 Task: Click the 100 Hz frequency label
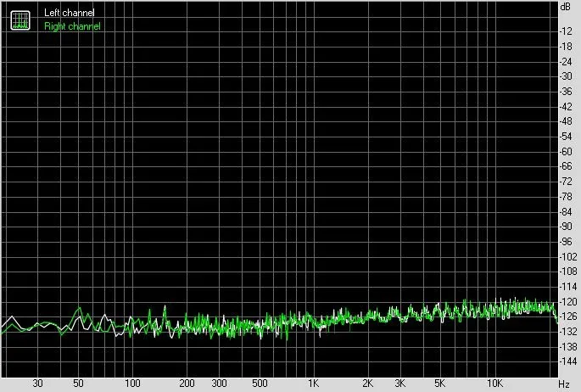click(x=132, y=384)
